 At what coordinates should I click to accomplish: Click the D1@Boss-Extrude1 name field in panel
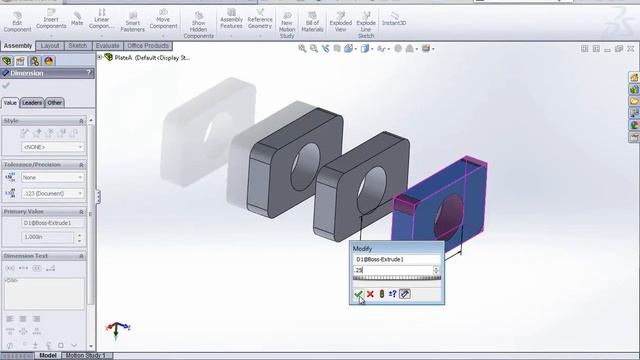click(53, 223)
